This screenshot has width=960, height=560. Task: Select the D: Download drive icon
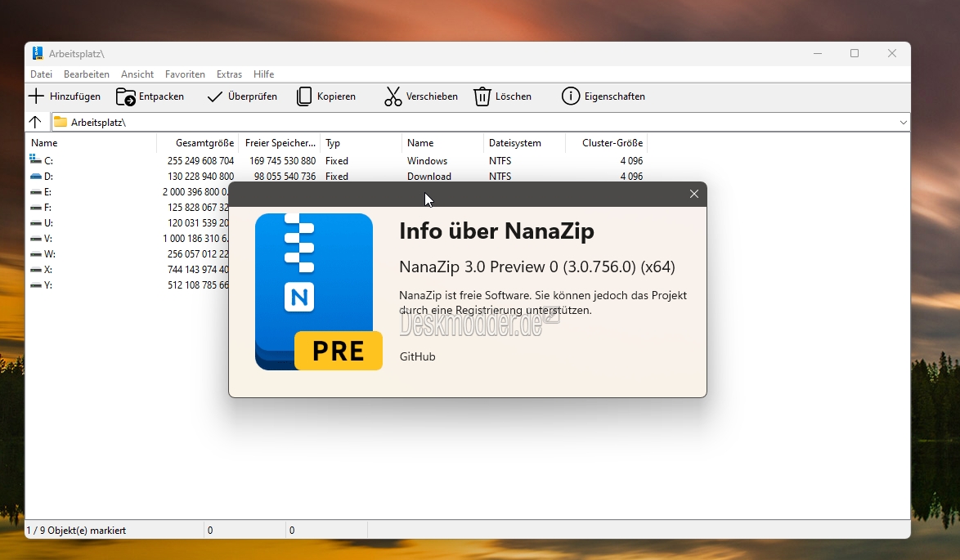35,177
